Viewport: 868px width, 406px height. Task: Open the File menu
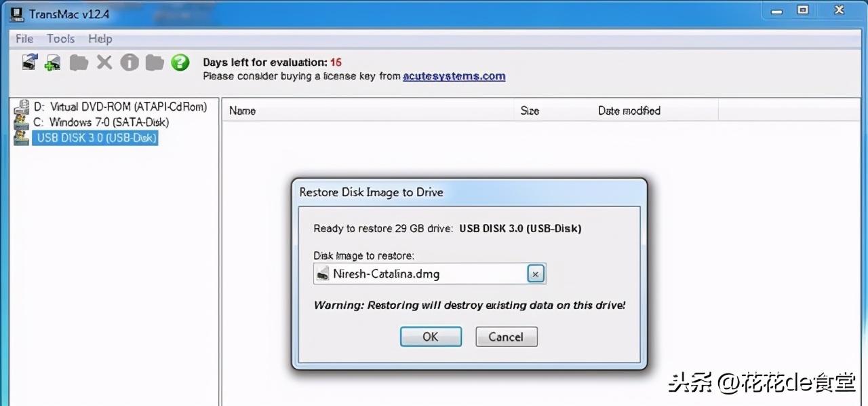[x=24, y=39]
